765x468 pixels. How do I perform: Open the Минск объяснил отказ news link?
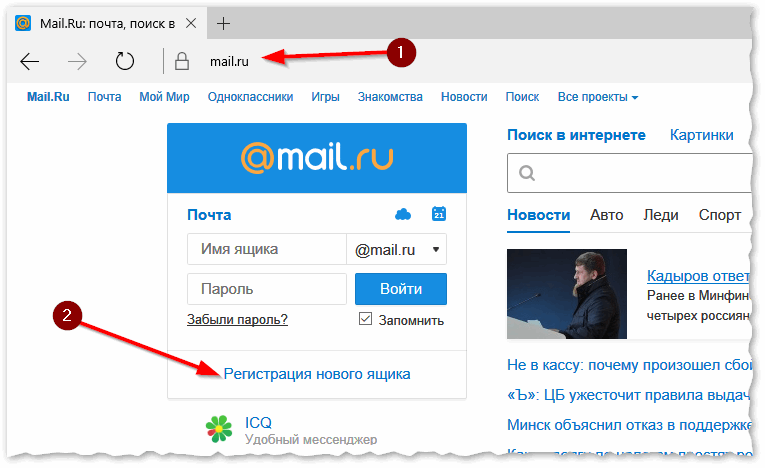pos(629,425)
